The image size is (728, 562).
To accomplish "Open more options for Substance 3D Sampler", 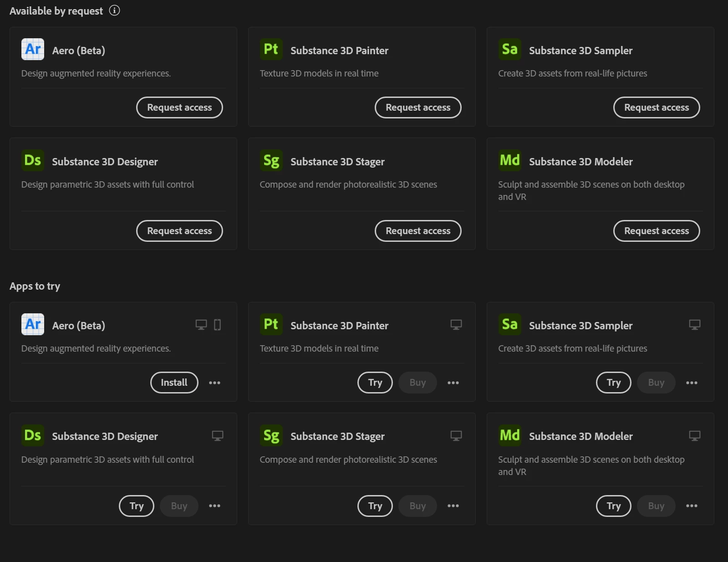I will pyautogui.click(x=692, y=383).
